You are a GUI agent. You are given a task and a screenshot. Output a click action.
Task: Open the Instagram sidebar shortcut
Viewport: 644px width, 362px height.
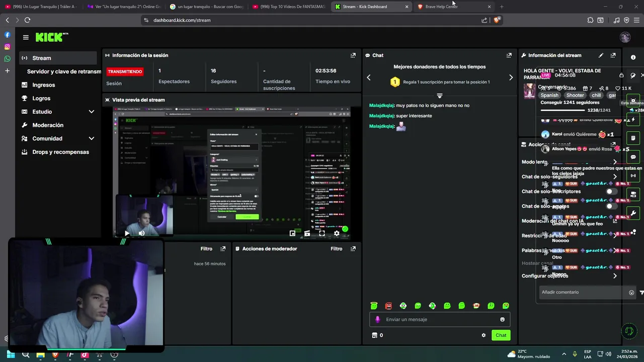click(x=7, y=47)
